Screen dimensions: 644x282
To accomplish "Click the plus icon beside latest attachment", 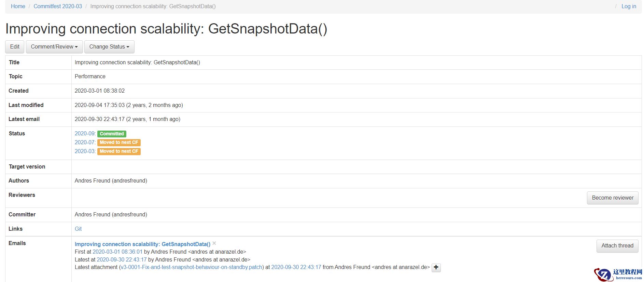I will tap(436, 267).
